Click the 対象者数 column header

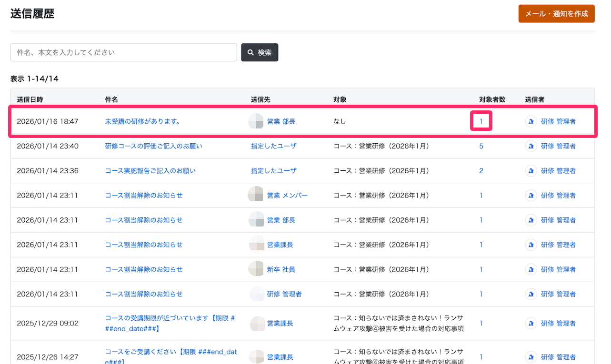[x=492, y=99]
